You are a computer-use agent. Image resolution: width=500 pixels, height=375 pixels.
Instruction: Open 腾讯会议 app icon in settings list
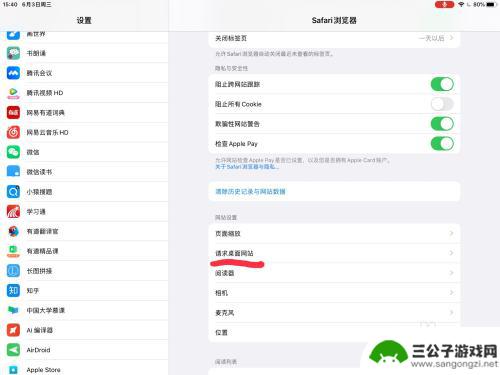point(13,73)
